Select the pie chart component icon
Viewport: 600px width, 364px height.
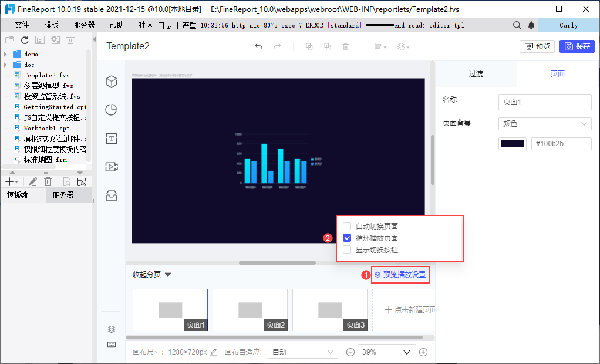[x=112, y=110]
